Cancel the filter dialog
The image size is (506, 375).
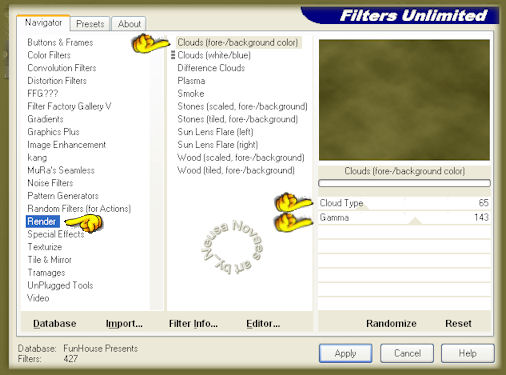[x=407, y=353]
